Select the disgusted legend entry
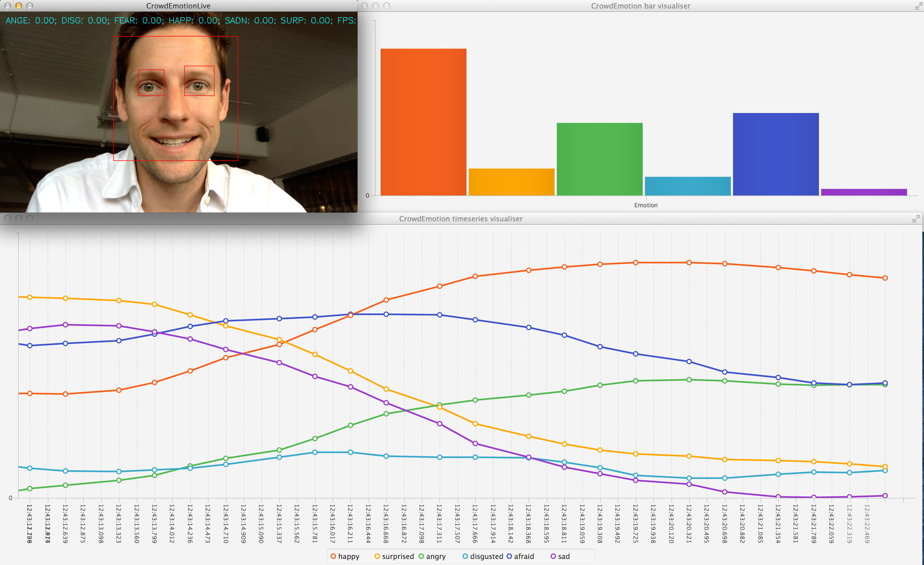 click(483, 557)
